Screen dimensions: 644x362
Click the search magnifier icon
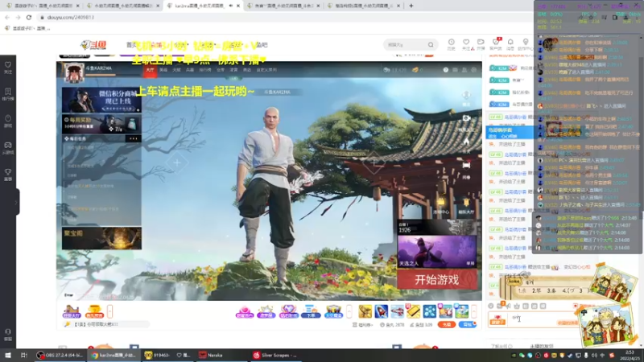tap(431, 45)
